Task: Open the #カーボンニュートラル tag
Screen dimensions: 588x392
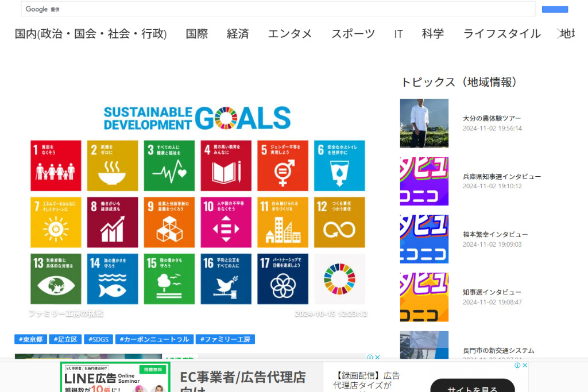Action: point(154,339)
